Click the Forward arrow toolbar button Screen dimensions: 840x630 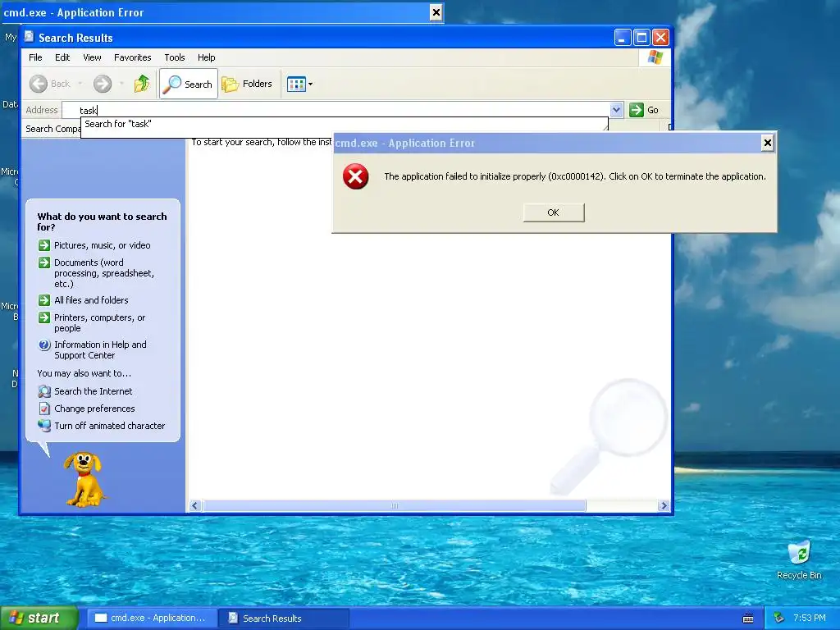pyautogui.click(x=103, y=84)
